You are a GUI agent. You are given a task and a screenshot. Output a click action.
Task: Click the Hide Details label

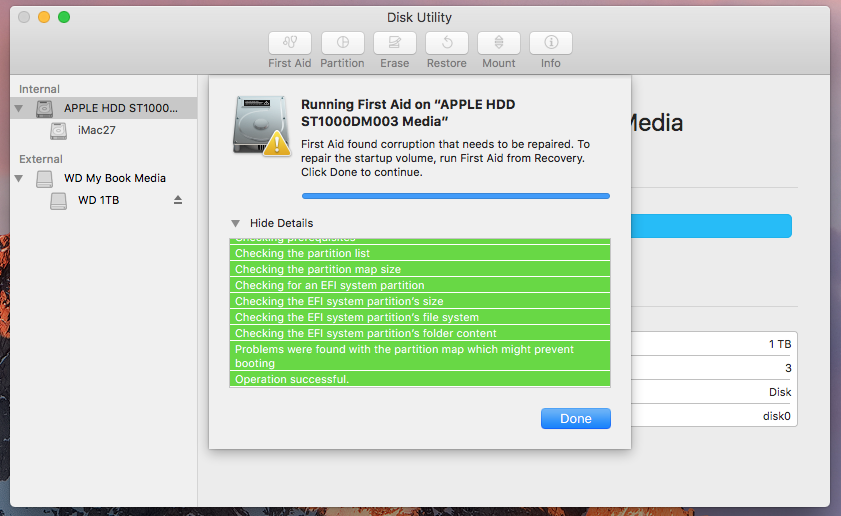(x=282, y=223)
